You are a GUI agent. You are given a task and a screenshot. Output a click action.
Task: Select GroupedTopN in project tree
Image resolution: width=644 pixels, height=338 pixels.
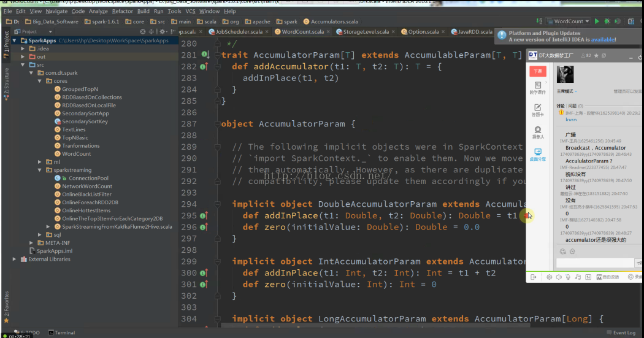80,89
